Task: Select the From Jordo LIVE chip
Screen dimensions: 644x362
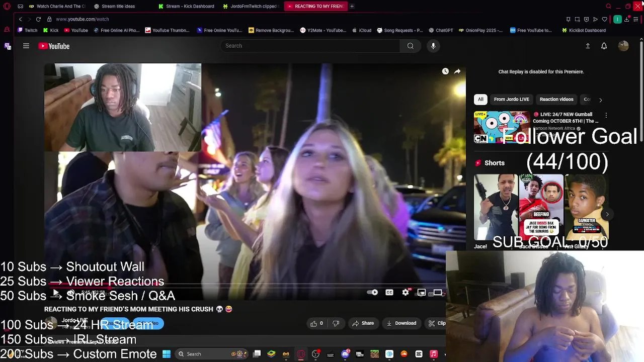Action: coord(511,100)
